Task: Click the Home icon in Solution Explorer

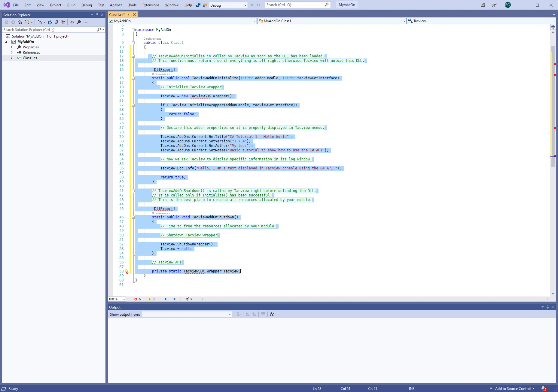Action: click(x=20, y=22)
